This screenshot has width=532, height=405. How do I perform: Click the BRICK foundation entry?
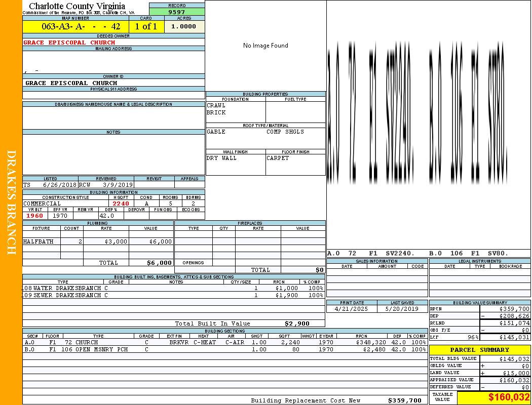coord(216,112)
